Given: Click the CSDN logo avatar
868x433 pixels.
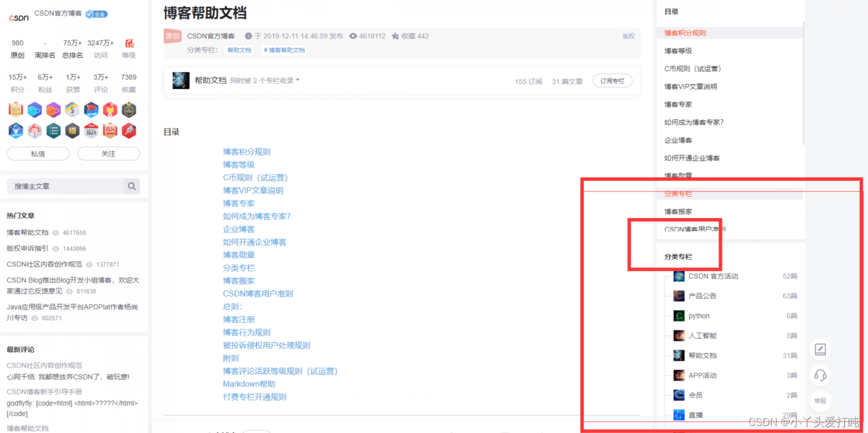Looking at the screenshot, I should pos(18,17).
